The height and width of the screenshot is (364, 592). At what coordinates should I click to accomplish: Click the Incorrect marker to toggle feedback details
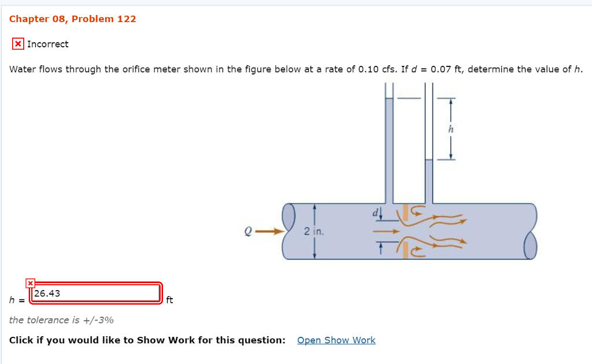pyautogui.click(x=17, y=44)
